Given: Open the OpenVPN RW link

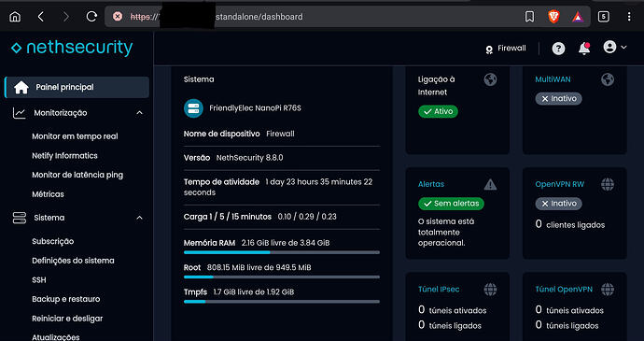Looking at the screenshot, I should coord(559,184).
